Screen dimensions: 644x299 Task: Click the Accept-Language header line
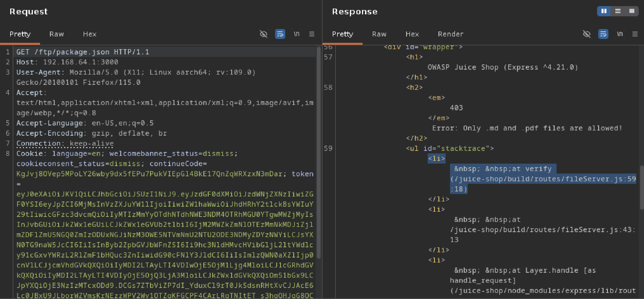[85, 123]
